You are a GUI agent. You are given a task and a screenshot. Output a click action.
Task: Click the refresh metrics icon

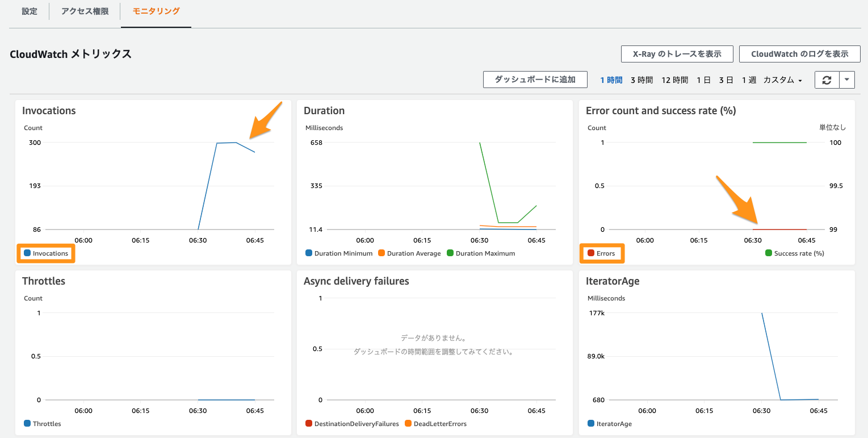pos(827,80)
